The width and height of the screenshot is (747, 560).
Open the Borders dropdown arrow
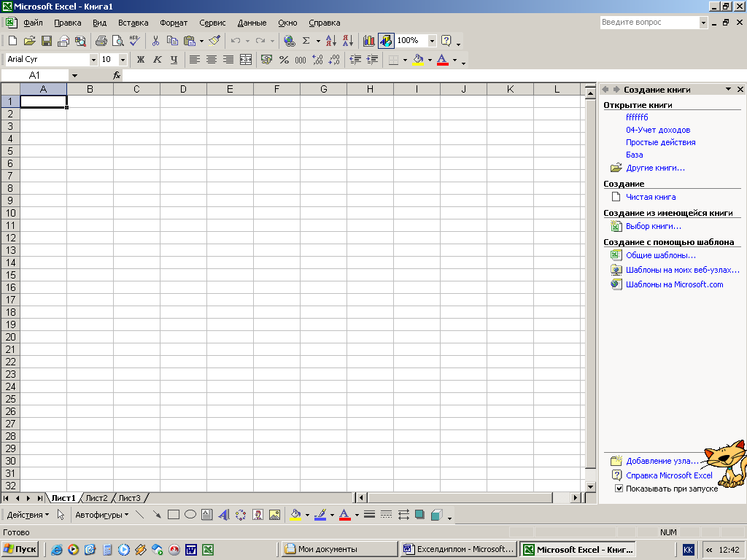point(405,60)
